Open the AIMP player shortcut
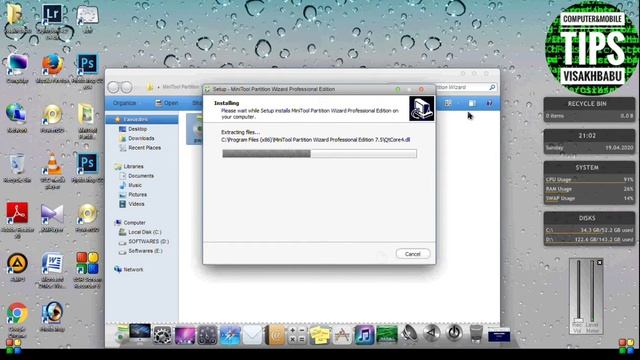The height and width of the screenshot is (360, 640). pos(17,263)
